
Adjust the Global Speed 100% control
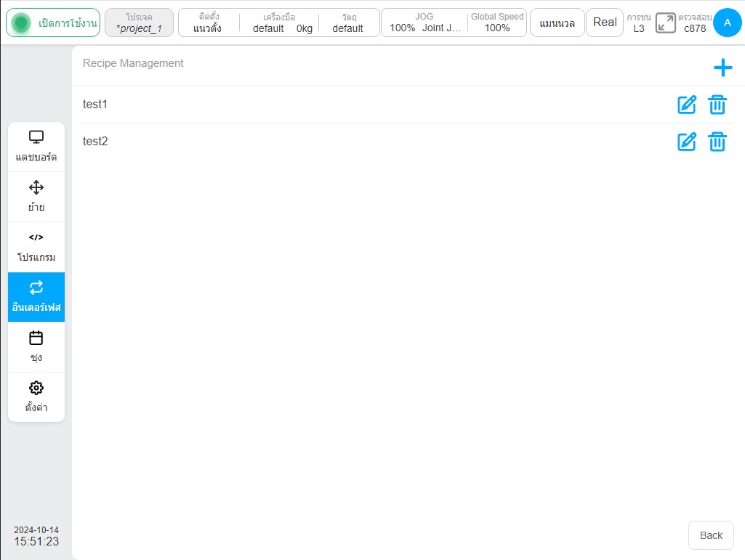(497, 23)
